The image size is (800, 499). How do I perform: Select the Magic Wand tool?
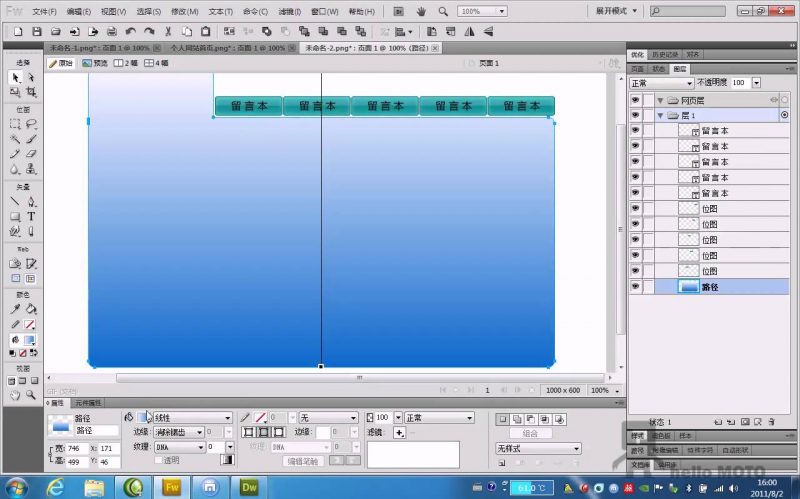click(x=15, y=139)
